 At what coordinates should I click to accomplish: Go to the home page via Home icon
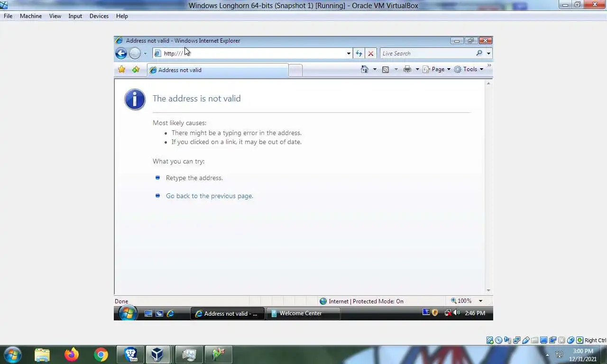(x=364, y=69)
